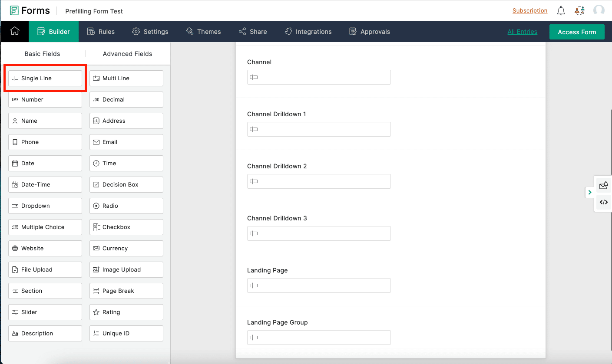Switch to Basic Fields tab
The height and width of the screenshot is (364, 612).
42,54
